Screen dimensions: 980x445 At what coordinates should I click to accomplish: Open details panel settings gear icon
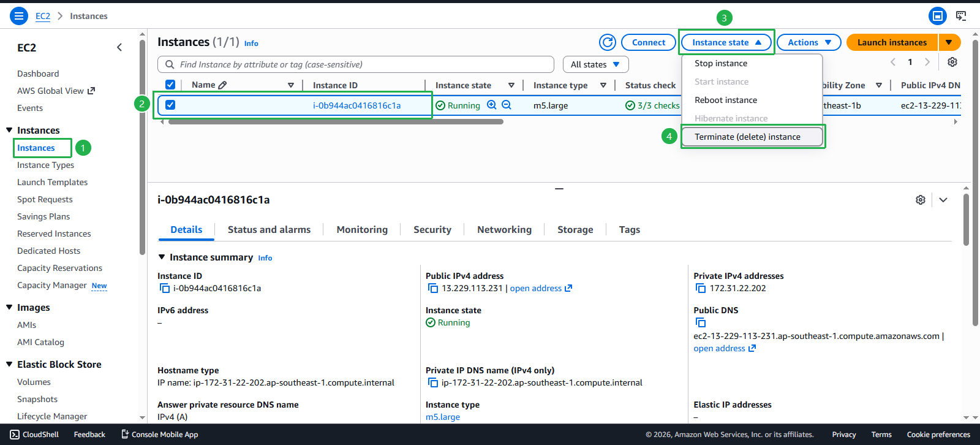click(921, 200)
